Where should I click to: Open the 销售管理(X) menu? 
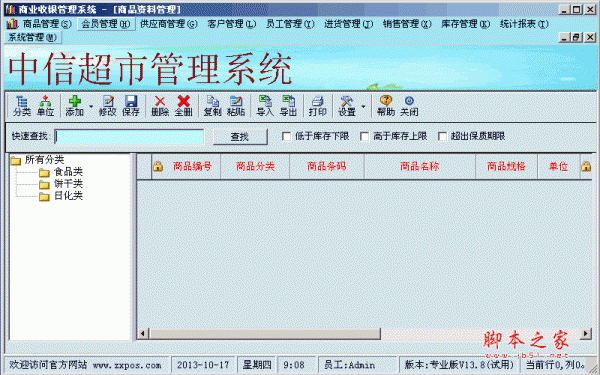(x=407, y=24)
